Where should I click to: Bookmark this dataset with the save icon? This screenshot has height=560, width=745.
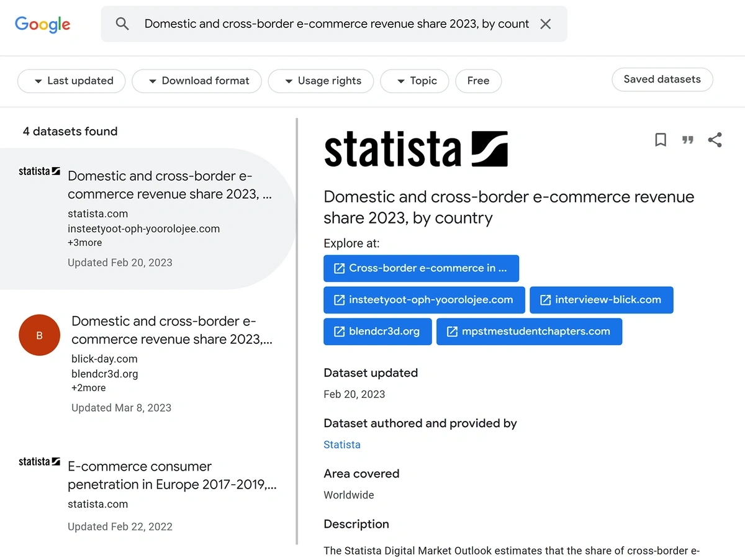tap(661, 140)
